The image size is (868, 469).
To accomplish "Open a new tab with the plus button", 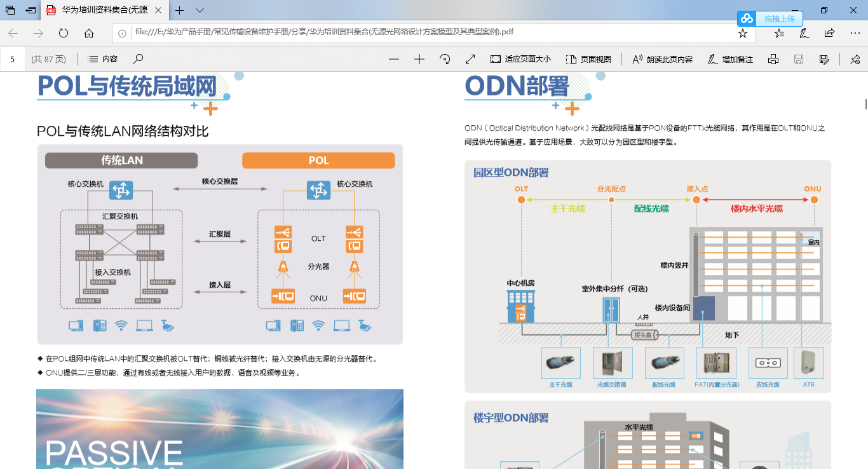I will [180, 10].
